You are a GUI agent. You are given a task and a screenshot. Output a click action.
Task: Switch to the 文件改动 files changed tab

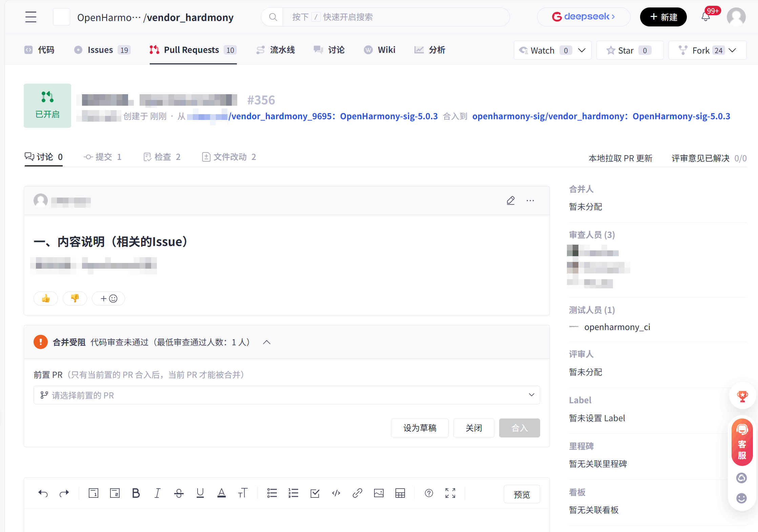(229, 157)
